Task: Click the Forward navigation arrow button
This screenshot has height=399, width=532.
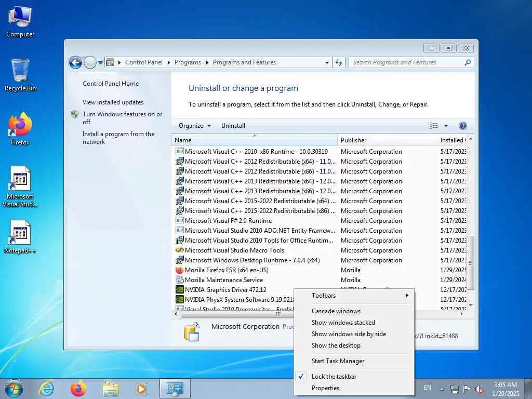Action: pyautogui.click(x=90, y=62)
